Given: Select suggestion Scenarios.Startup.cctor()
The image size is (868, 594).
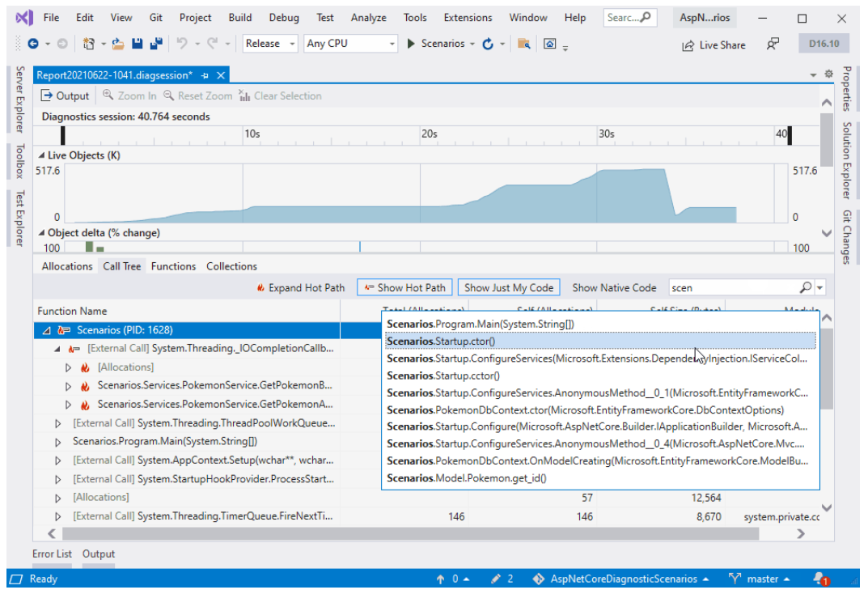Looking at the screenshot, I should [x=600, y=375].
